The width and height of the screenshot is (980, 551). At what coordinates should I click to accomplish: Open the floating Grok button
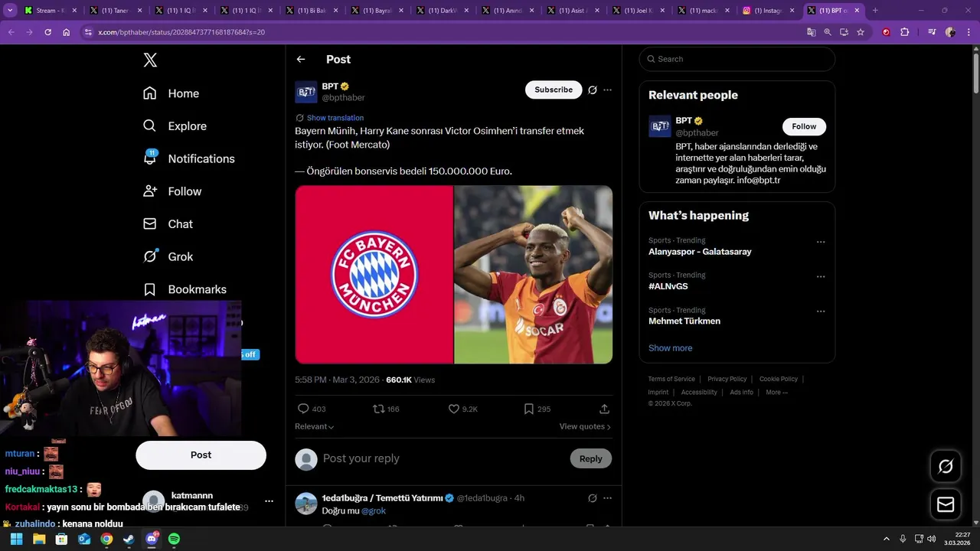tap(946, 466)
